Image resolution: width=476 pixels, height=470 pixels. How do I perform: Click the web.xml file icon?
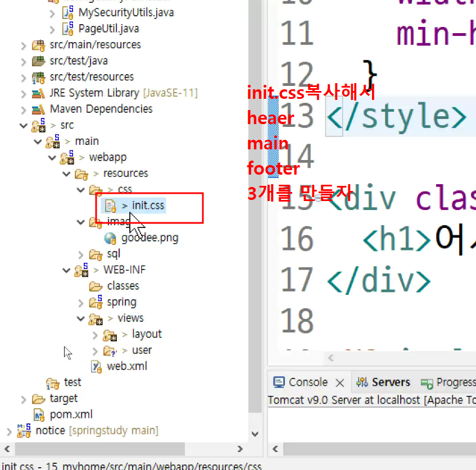pos(96,367)
